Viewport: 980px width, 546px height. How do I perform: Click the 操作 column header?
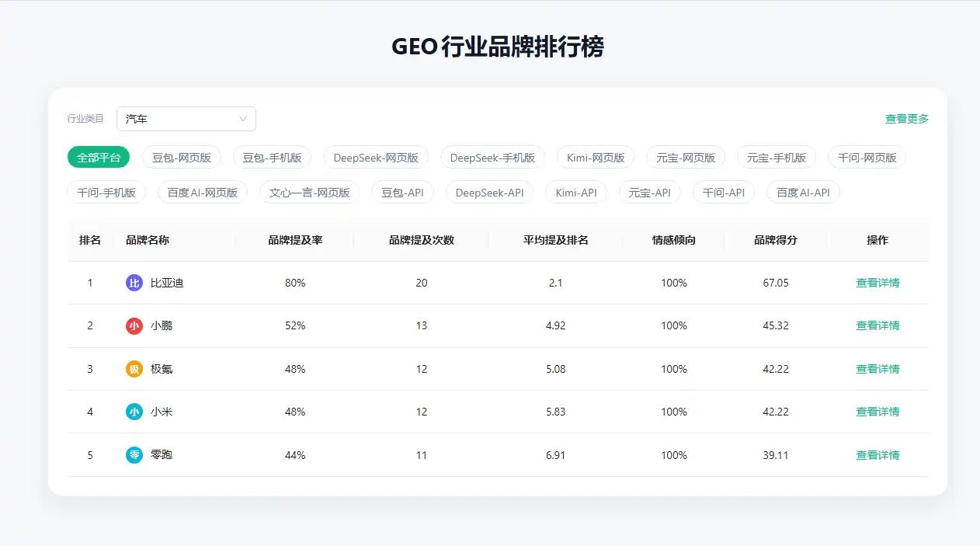(877, 241)
